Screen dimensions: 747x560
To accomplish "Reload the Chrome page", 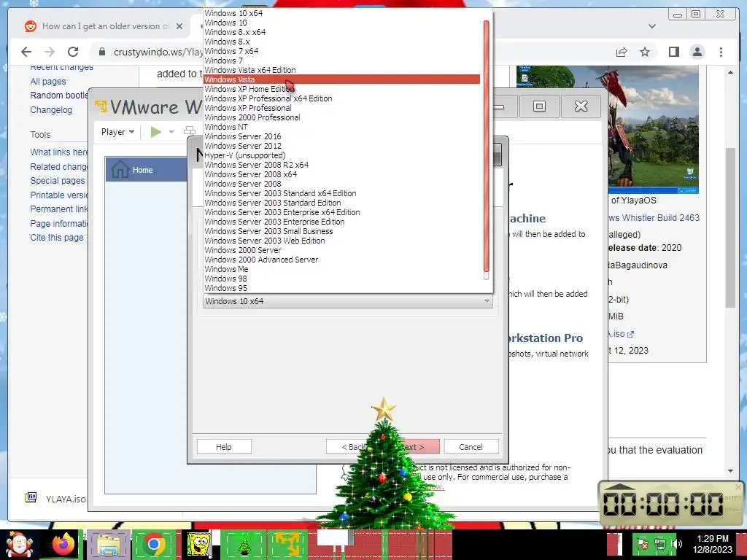I will pos(73,52).
